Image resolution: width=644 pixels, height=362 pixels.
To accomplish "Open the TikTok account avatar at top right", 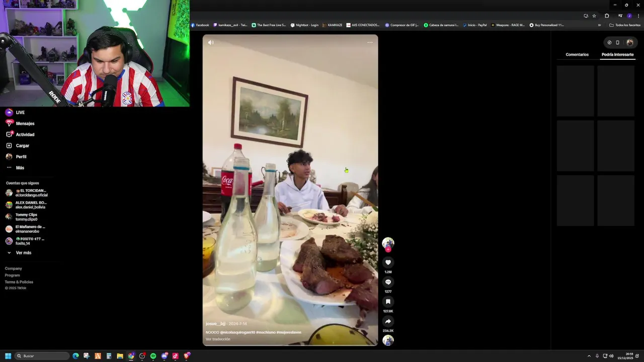I will pyautogui.click(x=629, y=42).
